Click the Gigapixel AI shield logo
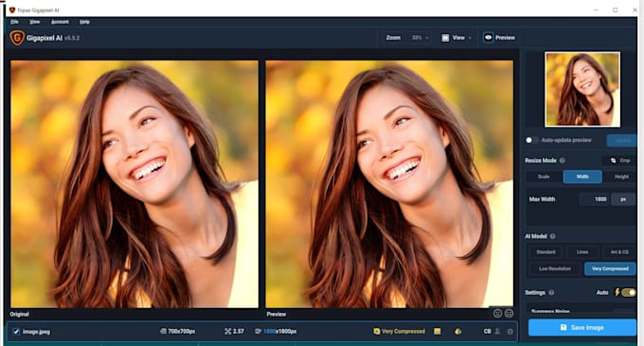 tap(17, 38)
